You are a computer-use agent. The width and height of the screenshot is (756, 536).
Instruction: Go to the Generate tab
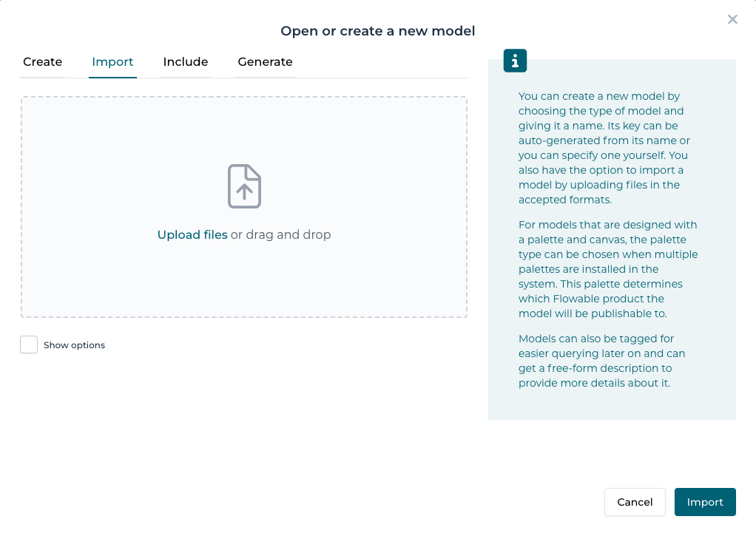pos(265,62)
